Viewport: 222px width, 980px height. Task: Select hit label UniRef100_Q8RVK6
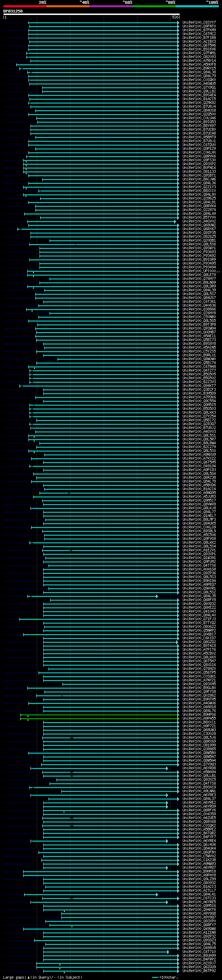pyautogui.click(x=199, y=156)
